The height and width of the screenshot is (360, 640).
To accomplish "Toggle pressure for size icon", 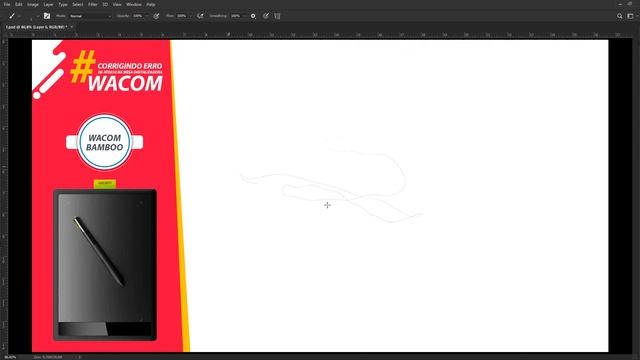I will click(266, 16).
